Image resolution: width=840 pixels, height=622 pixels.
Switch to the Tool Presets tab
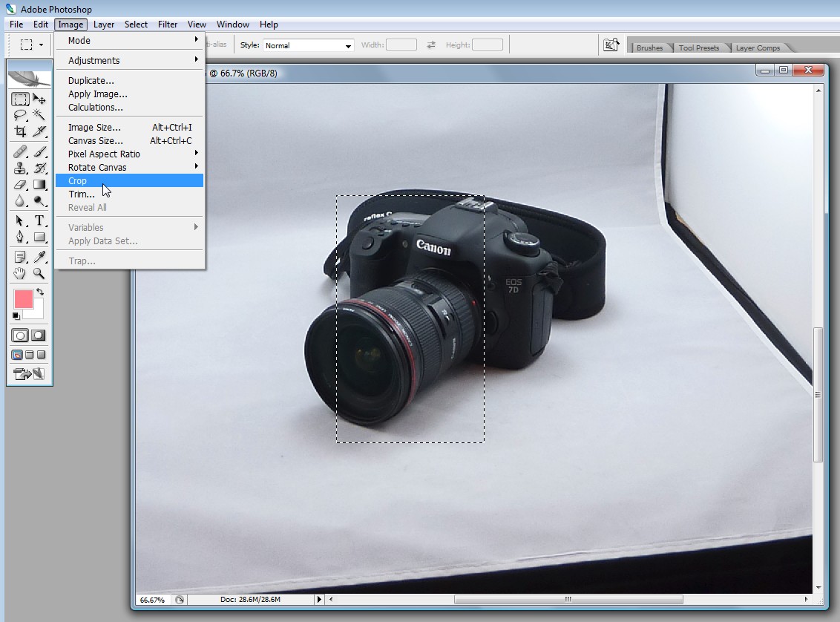tap(698, 48)
